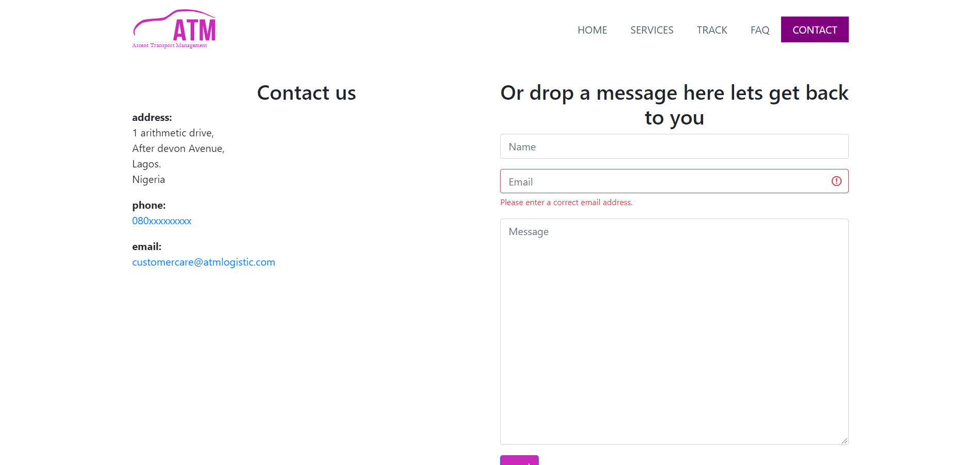Click the bold "phone:" label
Viewport: 980px width, 465px height.
(149, 206)
